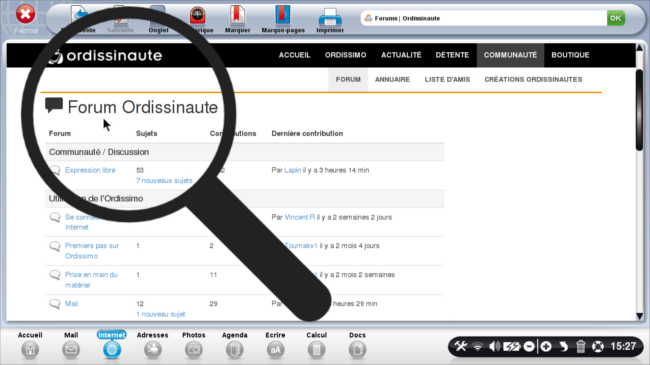650x365 pixels.
Task: Select the BOUTIQUE menu item
Action: tap(570, 55)
